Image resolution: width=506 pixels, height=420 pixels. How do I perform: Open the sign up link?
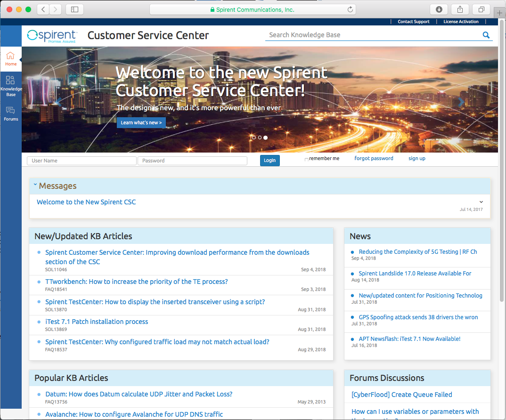(416, 158)
